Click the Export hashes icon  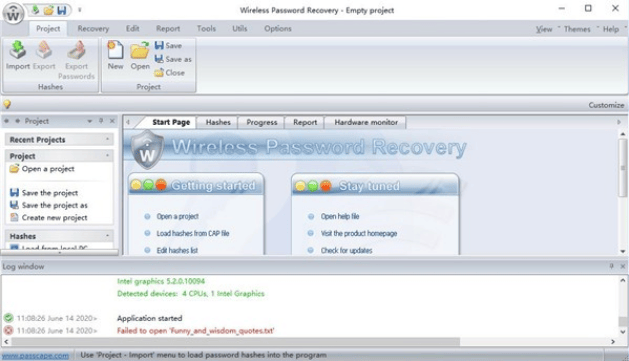pyautogui.click(x=44, y=50)
